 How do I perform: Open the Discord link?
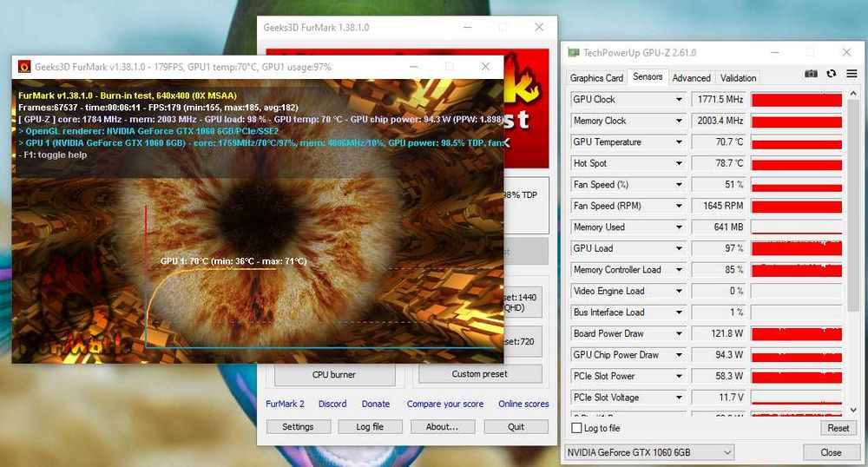click(x=332, y=404)
